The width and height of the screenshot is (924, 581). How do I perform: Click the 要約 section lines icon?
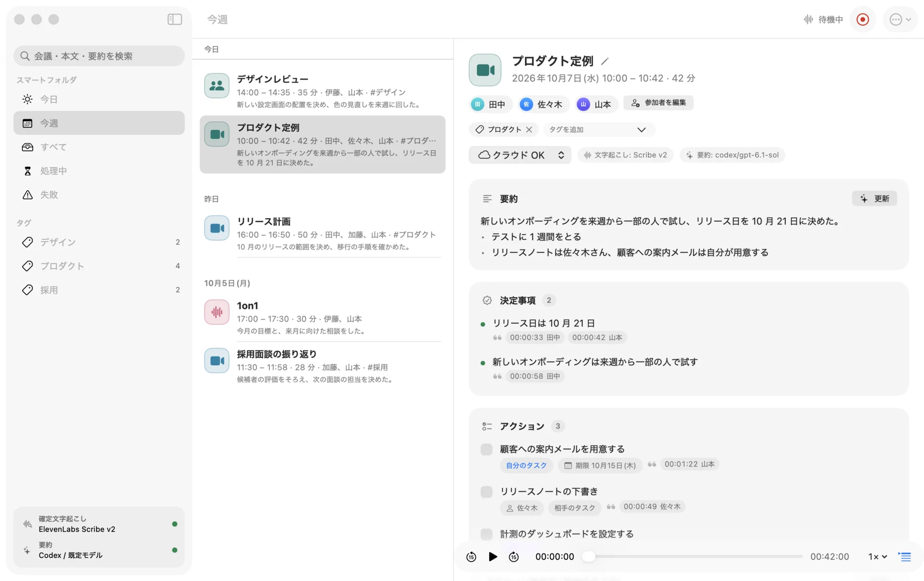tap(487, 199)
